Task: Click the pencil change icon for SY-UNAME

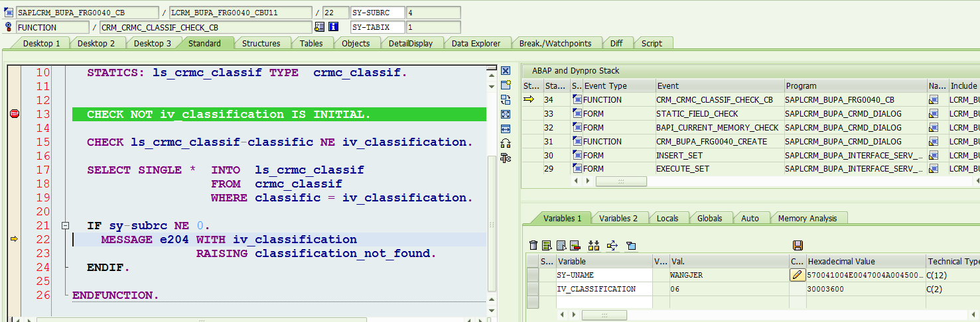Action: click(798, 275)
